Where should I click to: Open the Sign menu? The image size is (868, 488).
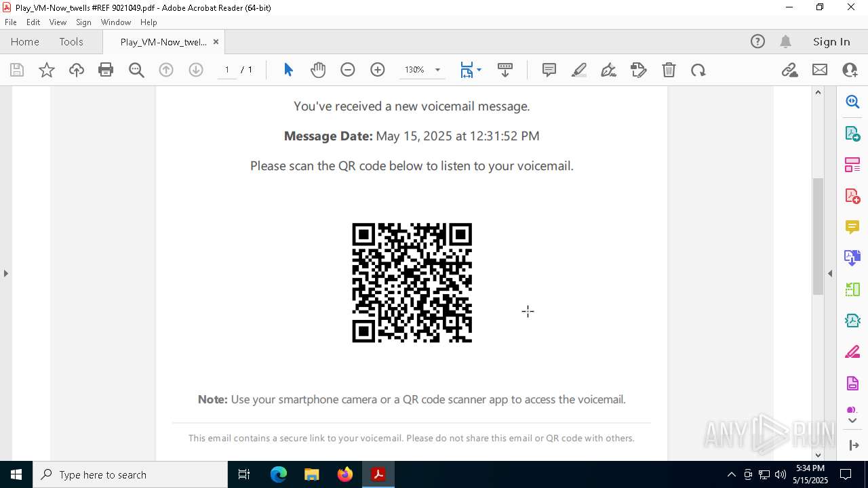[x=83, y=22]
